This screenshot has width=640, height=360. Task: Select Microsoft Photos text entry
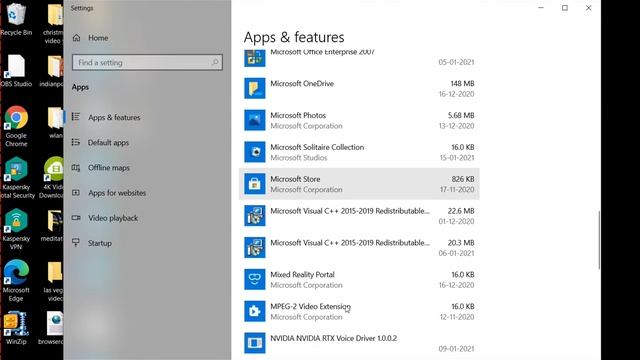tap(298, 115)
